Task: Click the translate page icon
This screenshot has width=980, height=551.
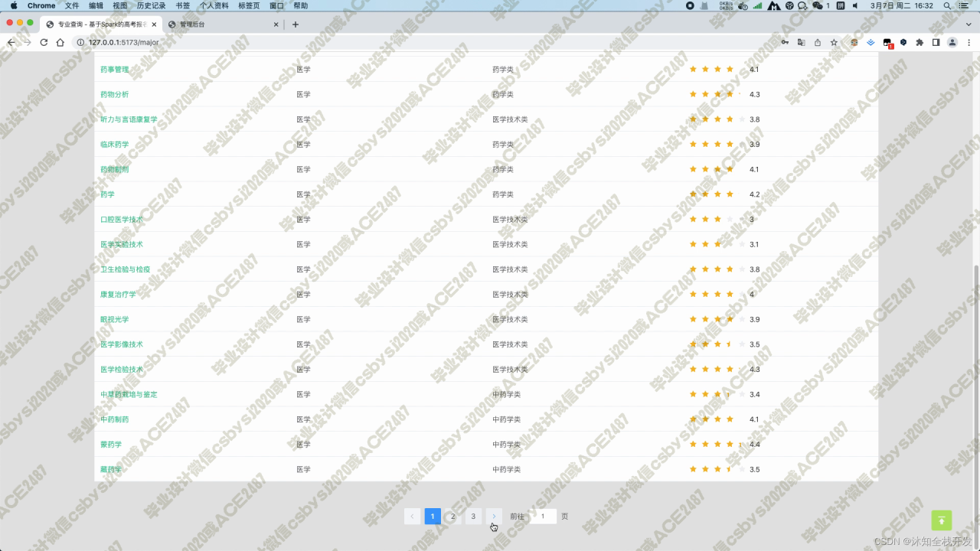Action: pos(801,42)
